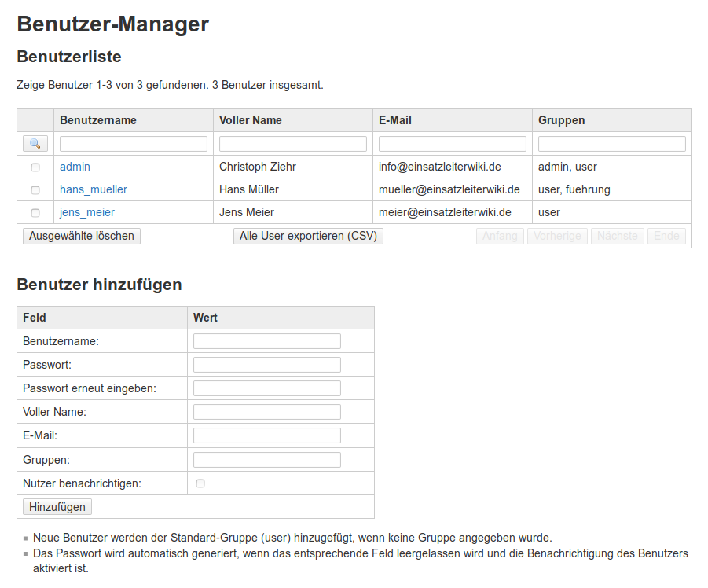Screen dimensions: 708x588
Task: Focus the Voller Name filter field
Action: (x=293, y=144)
